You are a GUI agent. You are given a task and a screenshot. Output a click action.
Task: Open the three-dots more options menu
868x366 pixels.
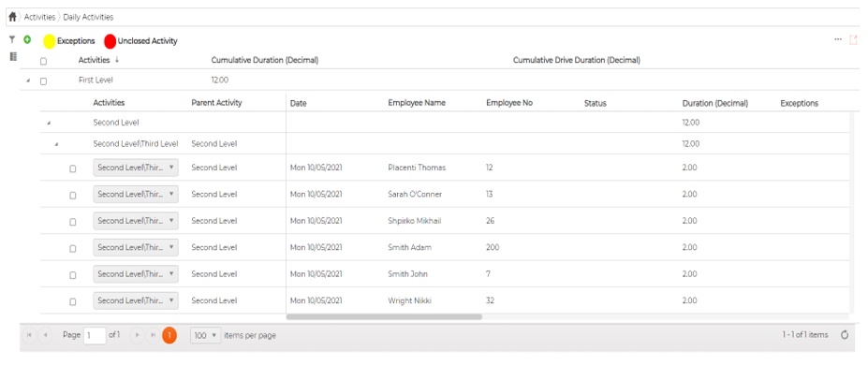point(838,40)
